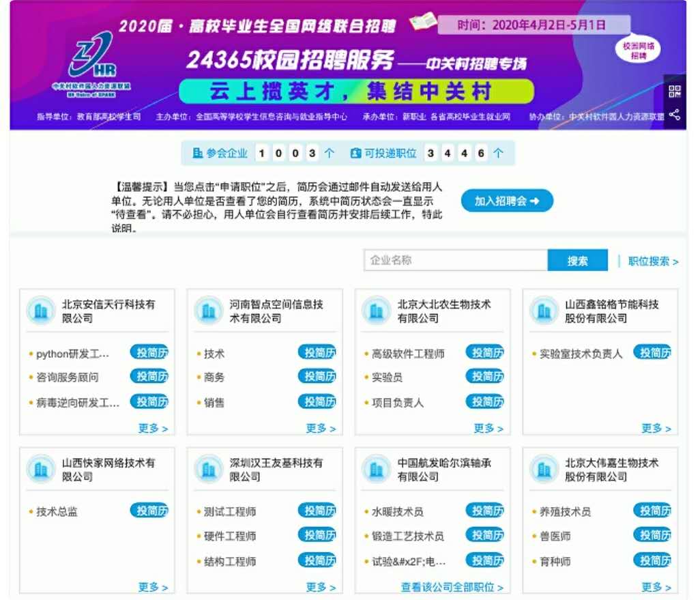Viewport: 700px width, 600px height.
Task: Click 投简历 beside 育种师
Action: (x=653, y=560)
